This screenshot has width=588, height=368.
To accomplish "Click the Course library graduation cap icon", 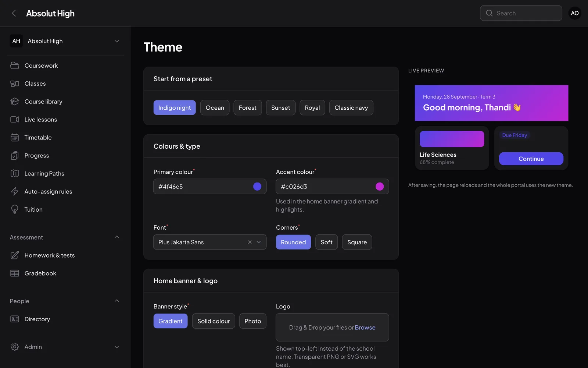I will coord(15,102).
